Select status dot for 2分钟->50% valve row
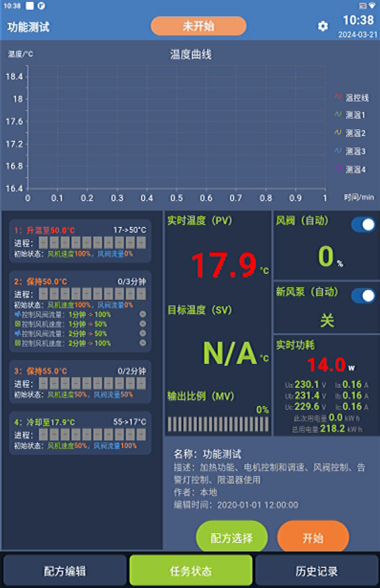Screen dimensions: 380x588 click(143, 333)
